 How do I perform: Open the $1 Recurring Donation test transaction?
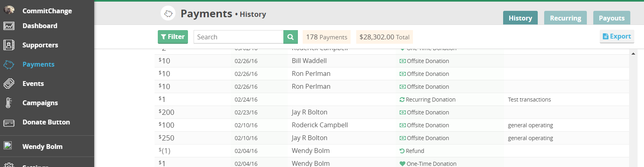coord(430,100)
